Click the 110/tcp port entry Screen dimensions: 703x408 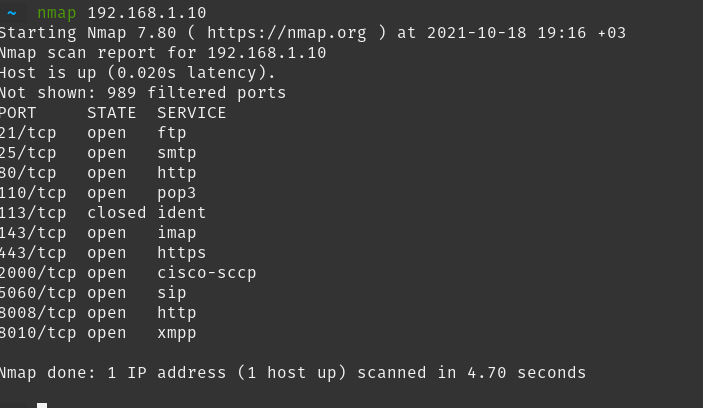point(32,193)
